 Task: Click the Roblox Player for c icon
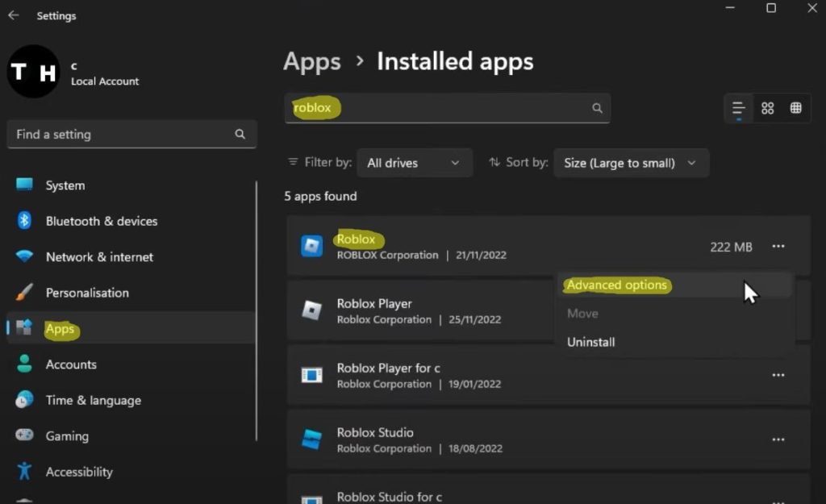[x=312, y=375]
